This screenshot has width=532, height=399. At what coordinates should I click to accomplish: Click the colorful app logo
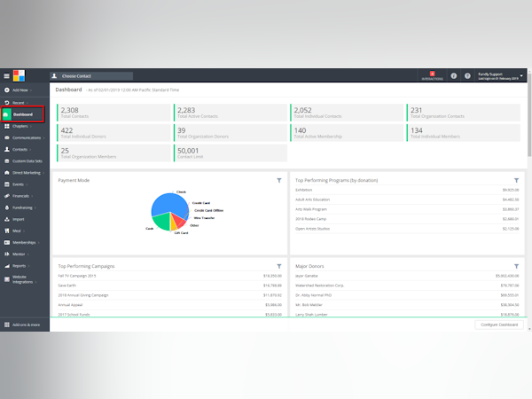[x=19, y=75]
